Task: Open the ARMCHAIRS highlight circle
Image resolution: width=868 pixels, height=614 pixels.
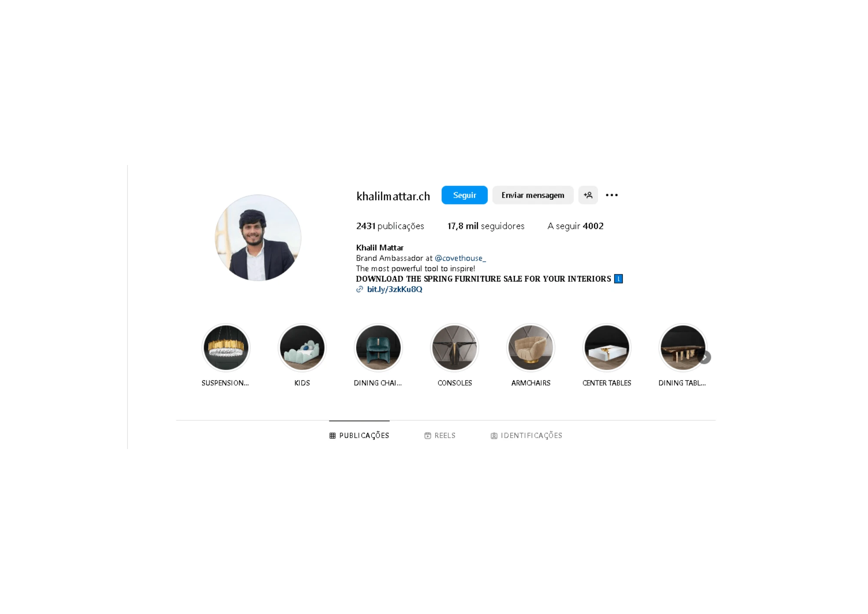Action: [530, 347]
